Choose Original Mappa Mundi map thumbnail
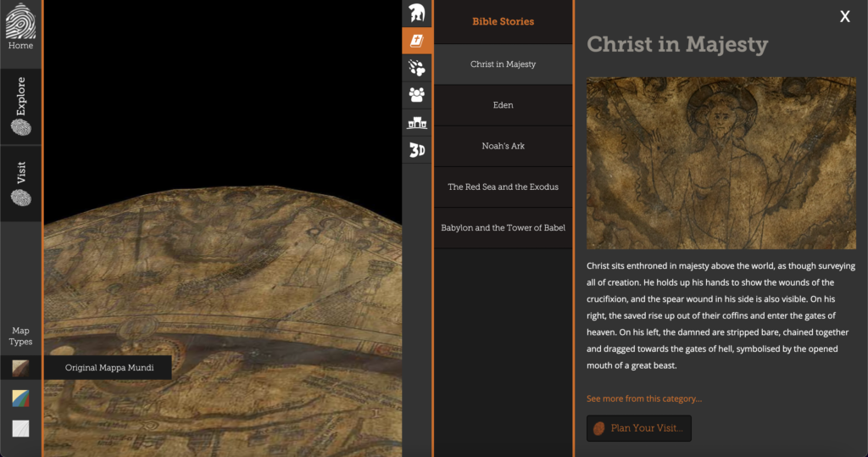Image resolution: width=868 pixels, height=457 pixels. coord(20,368)
